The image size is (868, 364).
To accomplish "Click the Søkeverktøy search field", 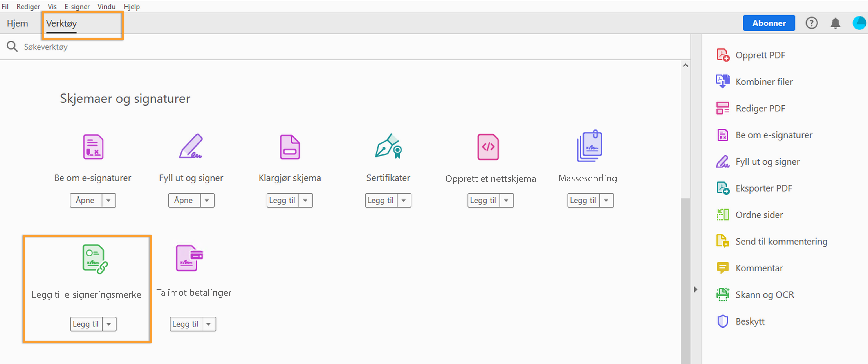I will click(x=45, y=47).
